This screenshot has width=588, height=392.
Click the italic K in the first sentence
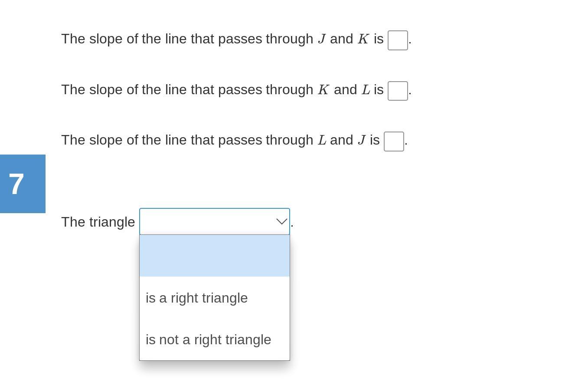click(x=363, y=39)
